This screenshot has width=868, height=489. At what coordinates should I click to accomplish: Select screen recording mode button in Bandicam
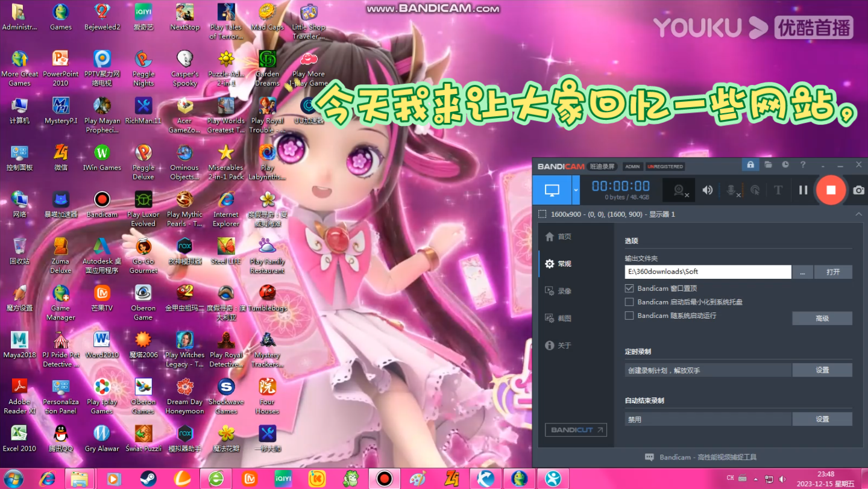552,190
